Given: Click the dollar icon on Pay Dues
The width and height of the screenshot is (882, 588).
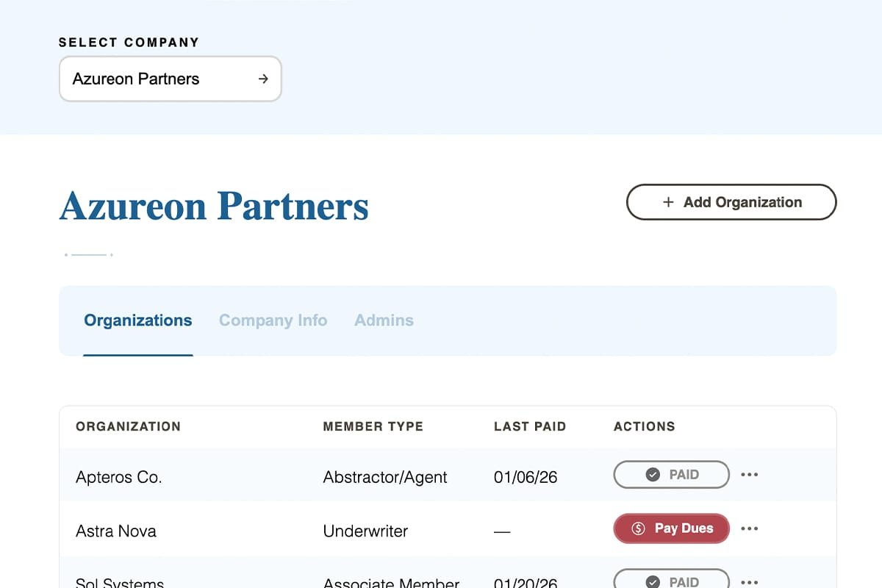Looking at the screenshot, I should [x=638, y=528].
